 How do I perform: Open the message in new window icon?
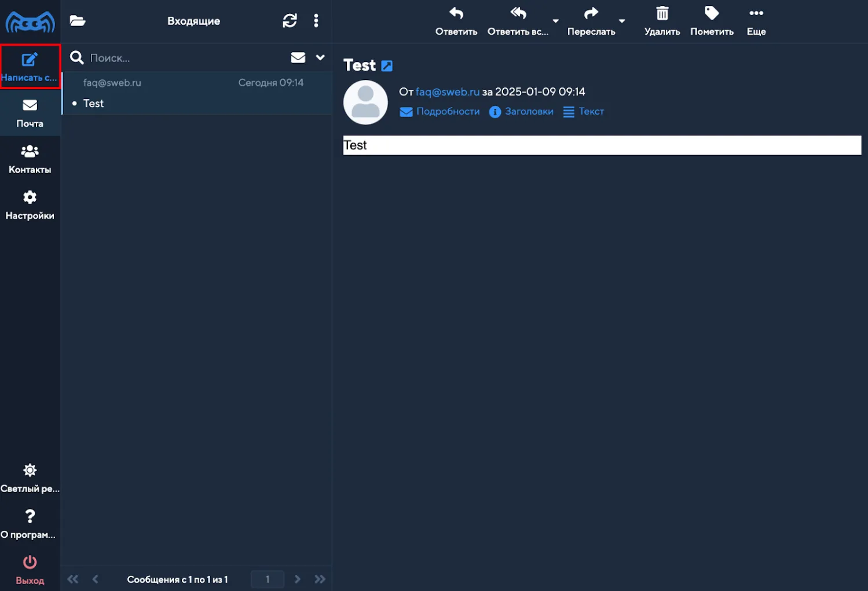387,65
